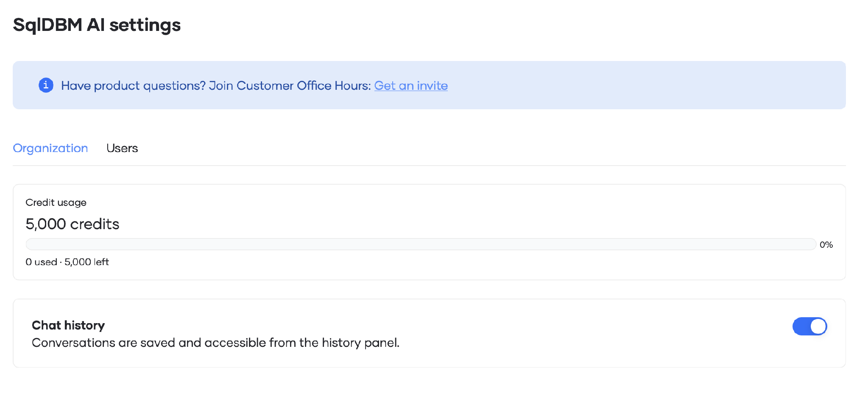
Task: Click the "Chat history" heading
Action: [x=68, y=325]
